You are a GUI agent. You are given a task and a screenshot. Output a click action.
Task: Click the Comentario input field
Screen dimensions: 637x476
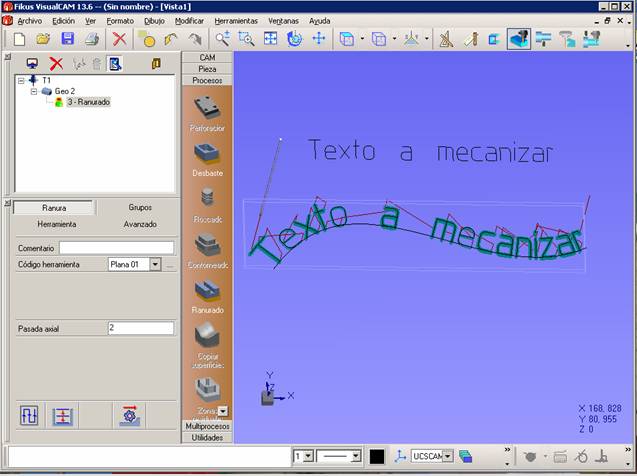[x=116, y=247]
